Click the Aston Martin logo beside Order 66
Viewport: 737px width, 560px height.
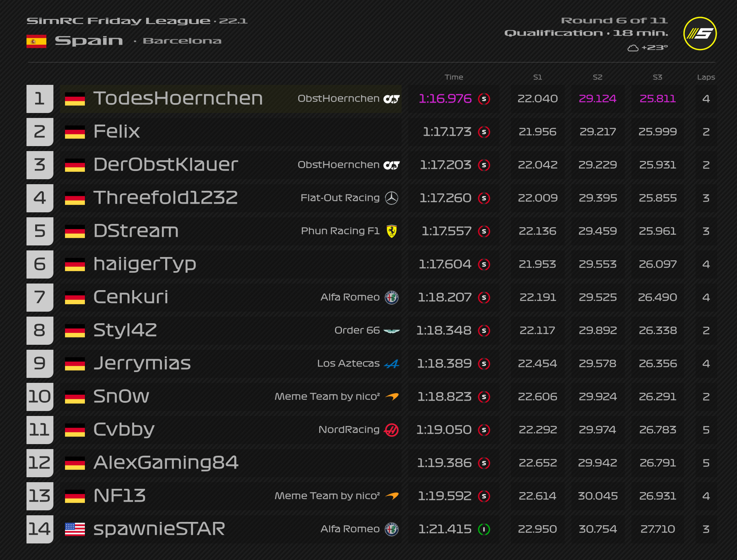click(x=391, y=331)
